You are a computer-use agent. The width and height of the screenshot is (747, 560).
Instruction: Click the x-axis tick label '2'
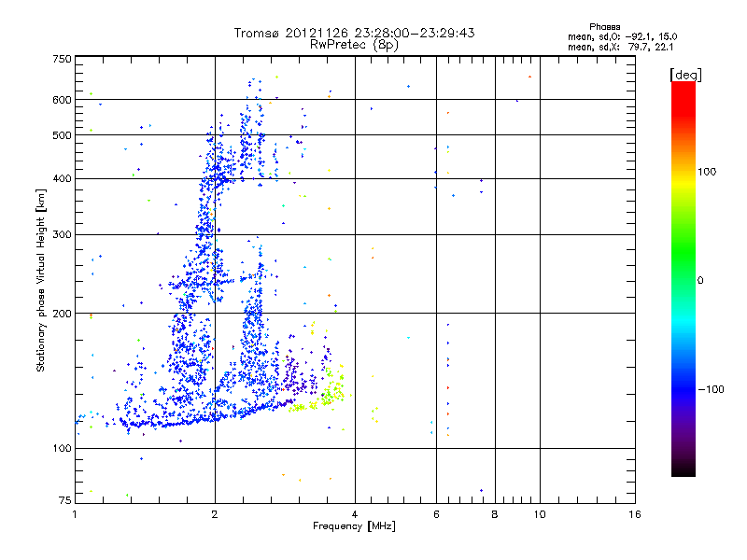click(215, 514)
